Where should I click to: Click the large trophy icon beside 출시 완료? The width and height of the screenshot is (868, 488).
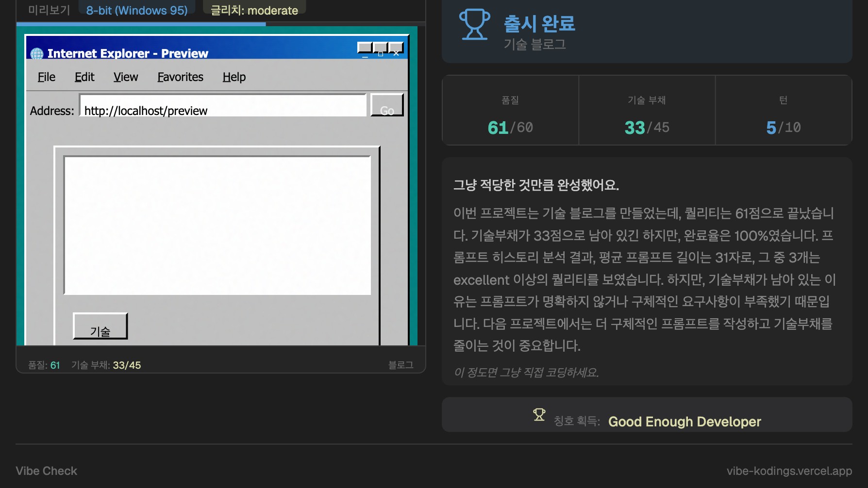(474, 24)
